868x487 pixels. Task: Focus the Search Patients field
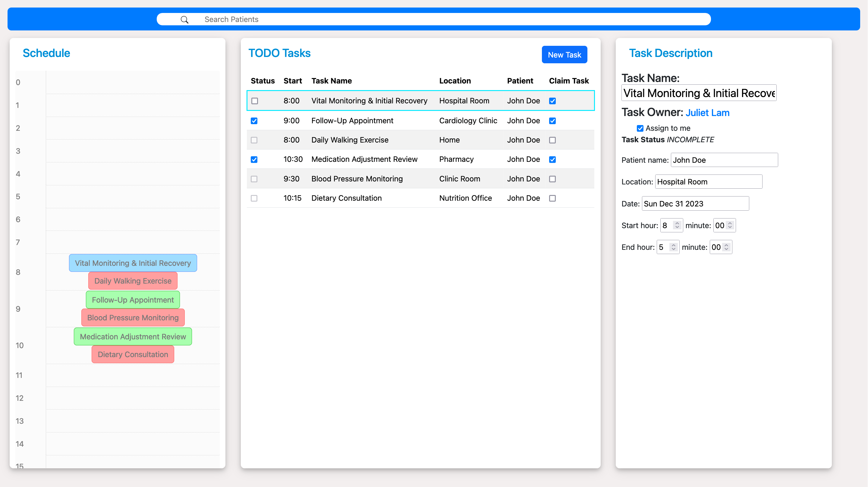[x=438, y=20]
